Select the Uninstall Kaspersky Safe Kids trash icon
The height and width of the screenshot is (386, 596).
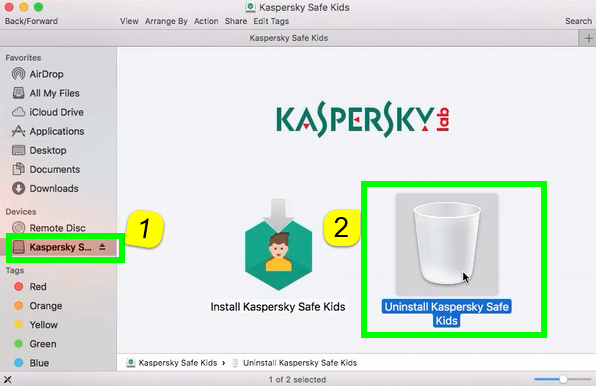(447, 244)
